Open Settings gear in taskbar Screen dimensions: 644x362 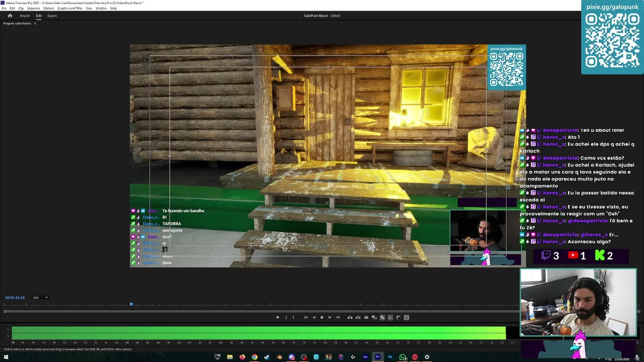427,357
